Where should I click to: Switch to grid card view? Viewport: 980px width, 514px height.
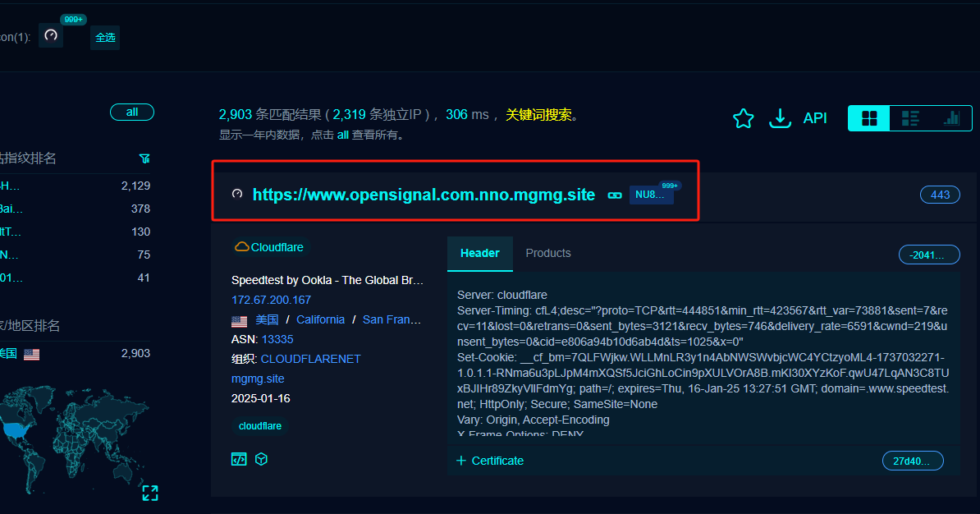pos(869,118)
